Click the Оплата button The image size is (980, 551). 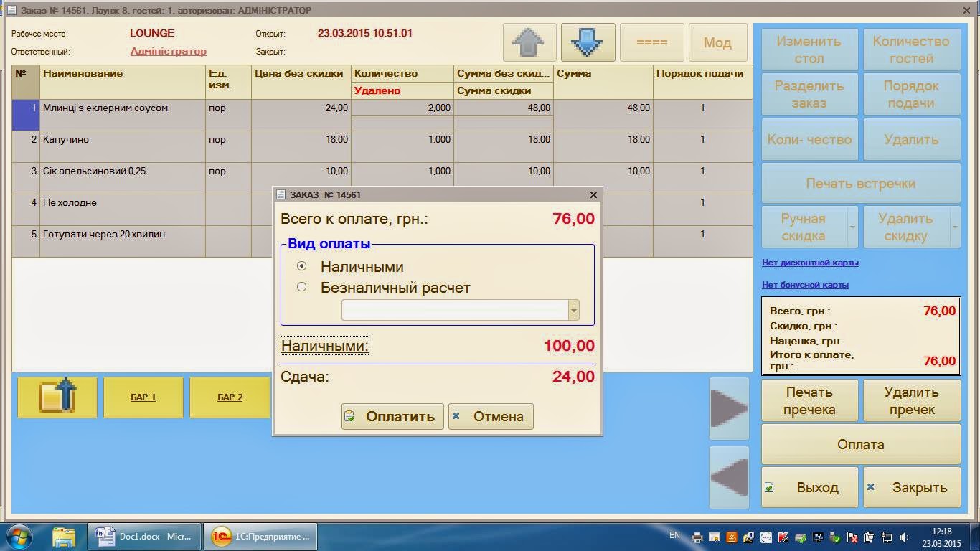coord(860,444)
